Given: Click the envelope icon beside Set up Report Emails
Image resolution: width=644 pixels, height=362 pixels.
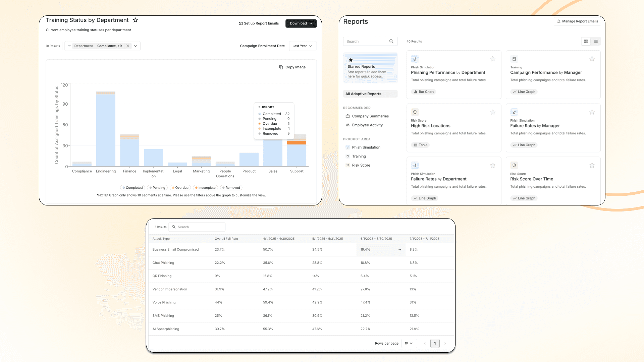Looking at the screenshot, I should point(240,23).
